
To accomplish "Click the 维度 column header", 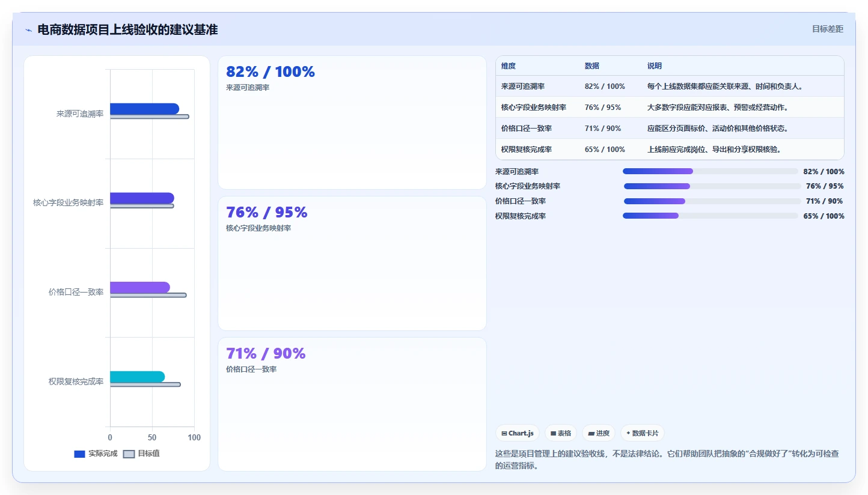I will click(x=509, y=66).
